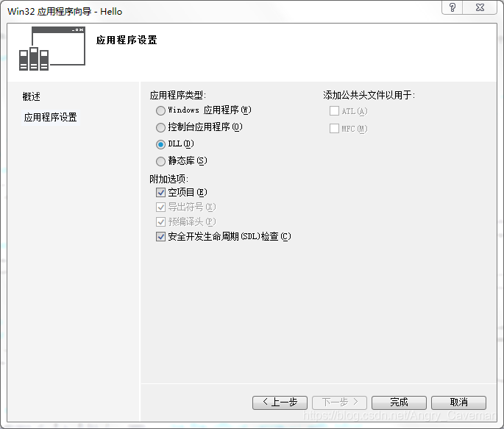Select the 静态库 radio button
The image size is (504, 429).
tap(160, 161)
